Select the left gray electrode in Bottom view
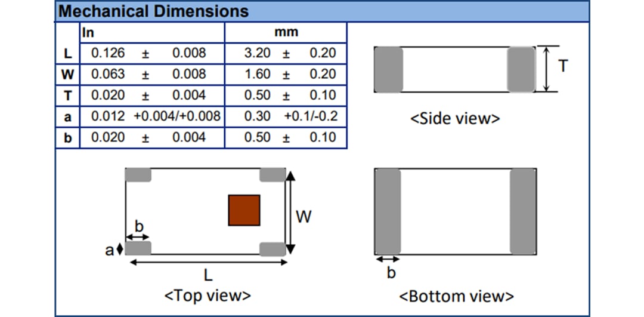This screenshot has width=644, height=317. [388, 211]
